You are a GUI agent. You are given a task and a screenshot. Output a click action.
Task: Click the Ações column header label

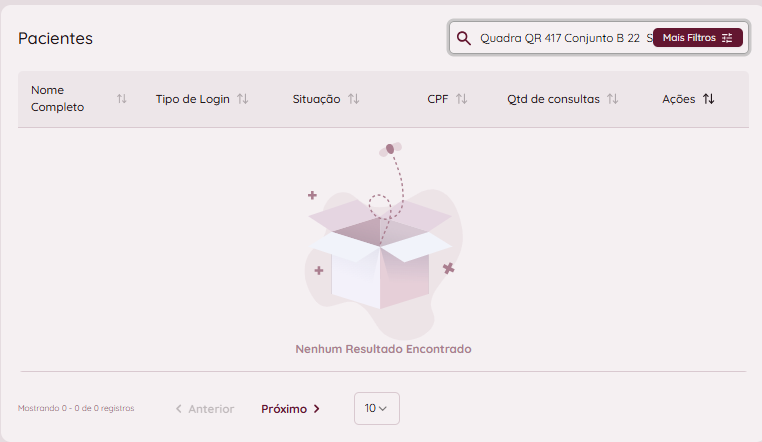click(x=679, y=99)
